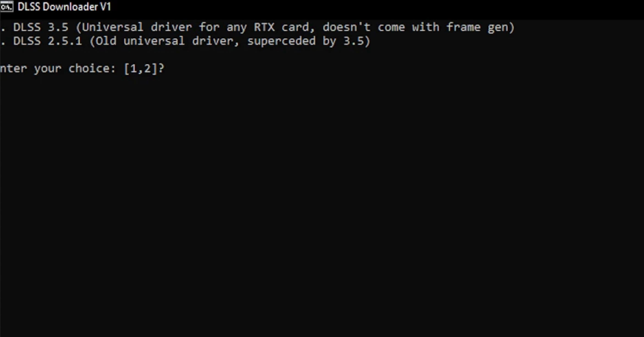
Task: Click the "doesn't come with" text
Action: (380, 27)
